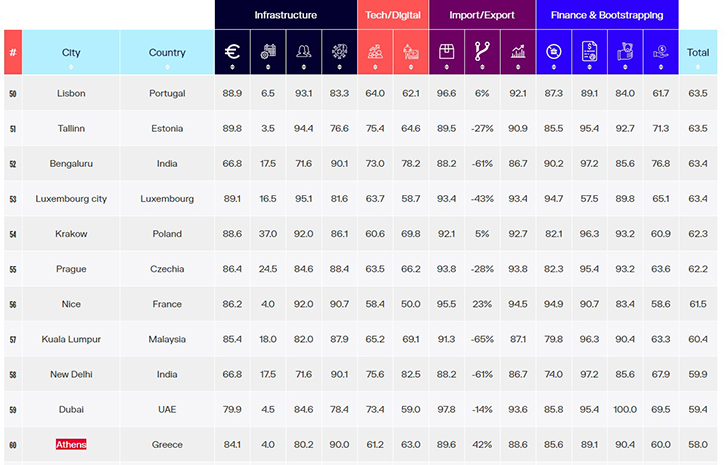
Task: Click the Kuala Lumpur city cell
Action: pyautogui.click(x=71, y=339)
